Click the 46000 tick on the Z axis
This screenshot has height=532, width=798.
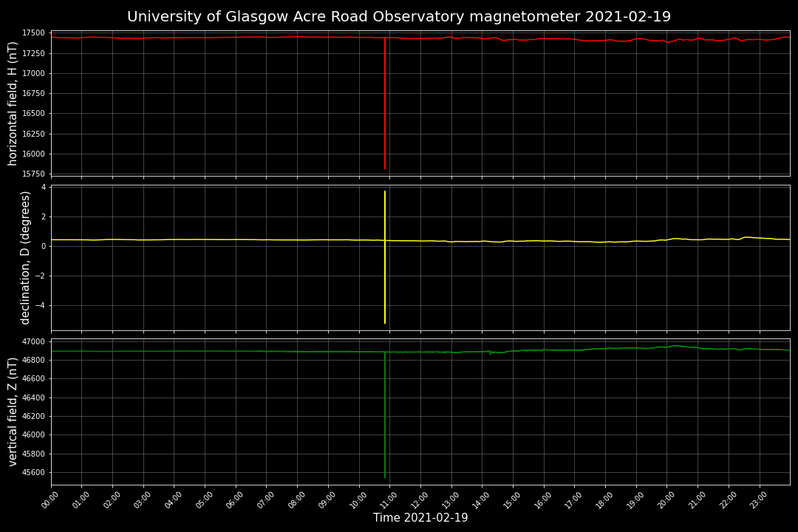coord(33,435)
